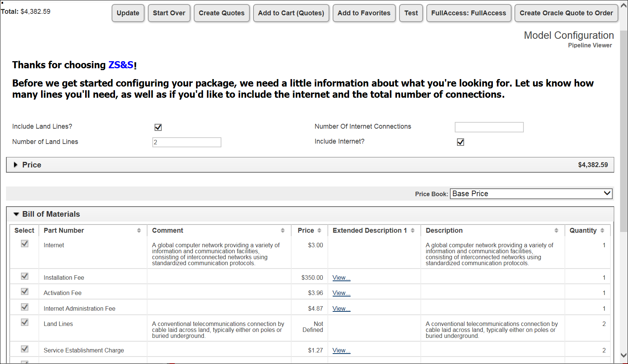Click the Test button
Viewport: 628px width, 364px height.
(x=411, y=13)
